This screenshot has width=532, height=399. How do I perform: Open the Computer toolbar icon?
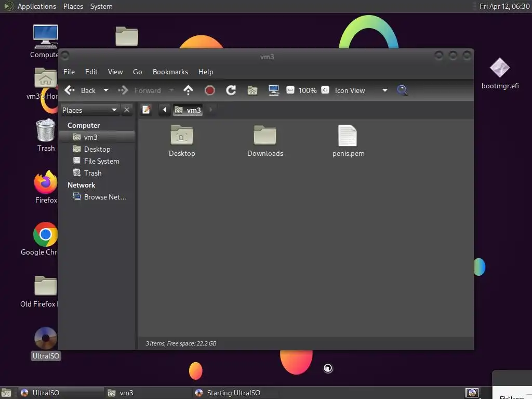(x=273, y=90)
